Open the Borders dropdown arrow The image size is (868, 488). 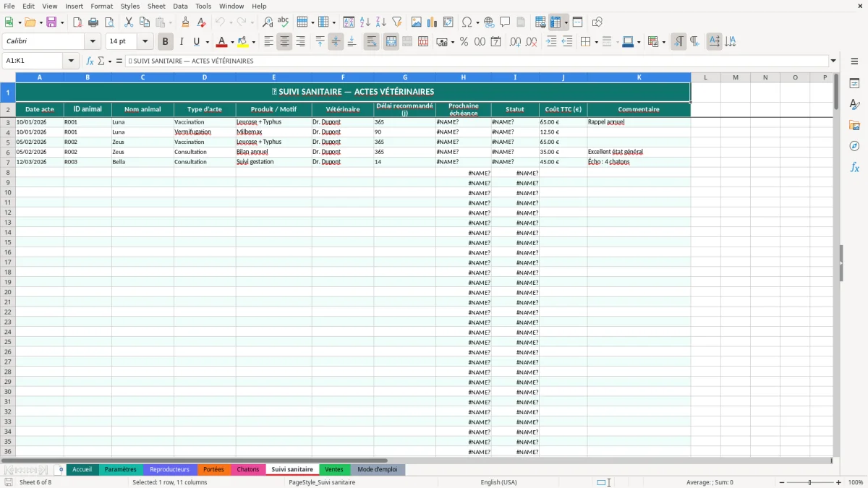click(596, 42)
